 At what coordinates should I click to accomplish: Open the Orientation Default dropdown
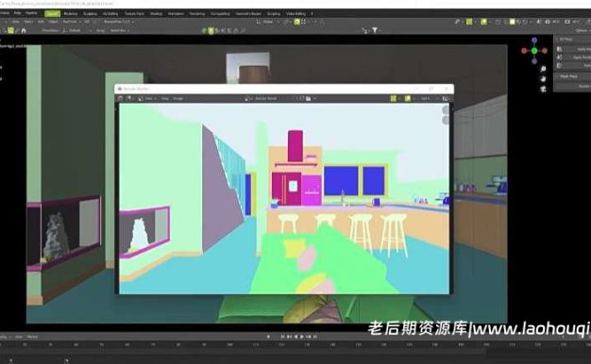77,30
